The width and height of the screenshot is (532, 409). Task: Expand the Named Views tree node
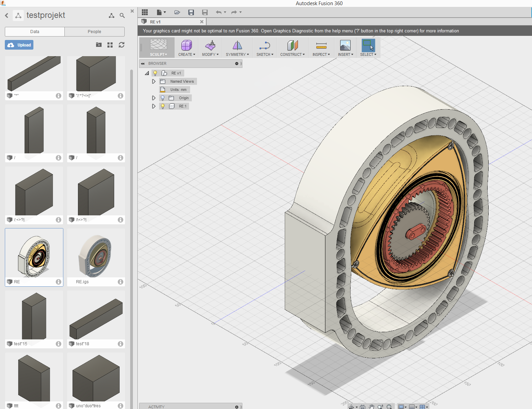(x=154, y=81)
